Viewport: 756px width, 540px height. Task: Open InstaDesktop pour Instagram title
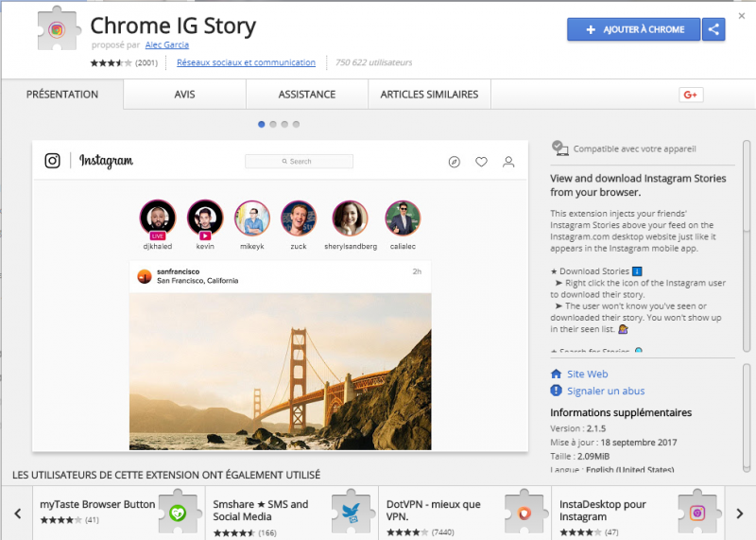(603, 510)
